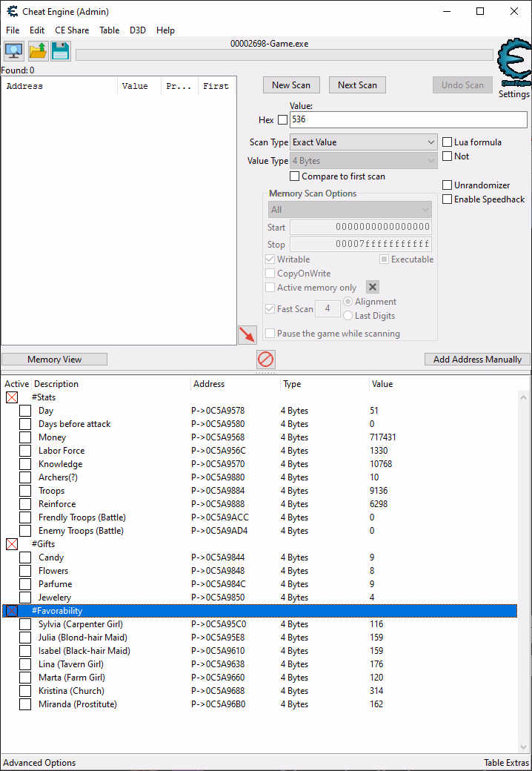The height and width of the screenshot is (771, 532).
Task: Select Last Digits radio button
Action: (x=348, y=316)
